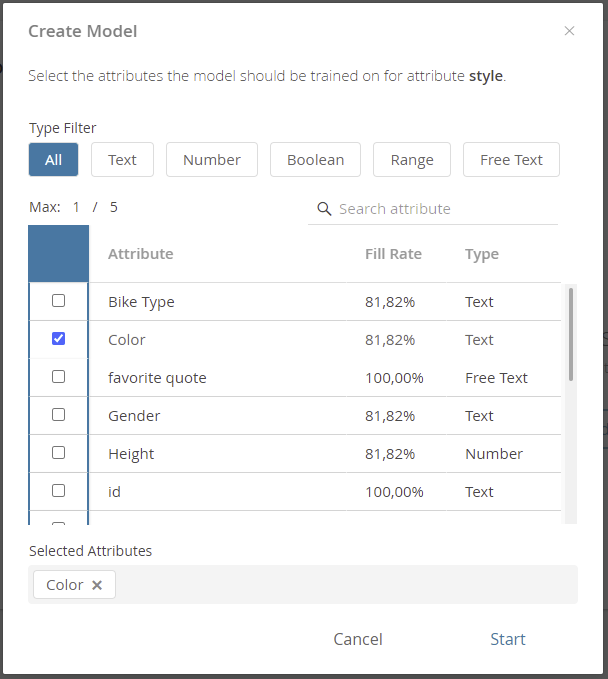Filter by All types

(53, 160)
